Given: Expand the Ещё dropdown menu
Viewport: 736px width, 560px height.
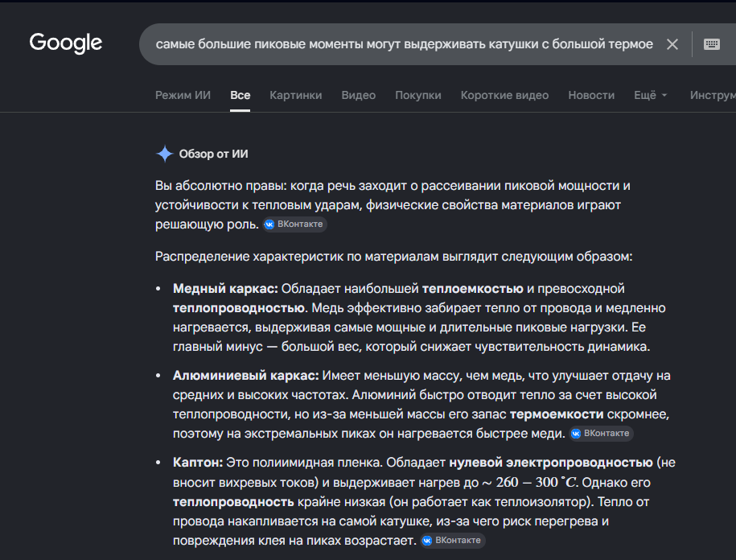Looking at the screenshot, I should pos(650,95).
